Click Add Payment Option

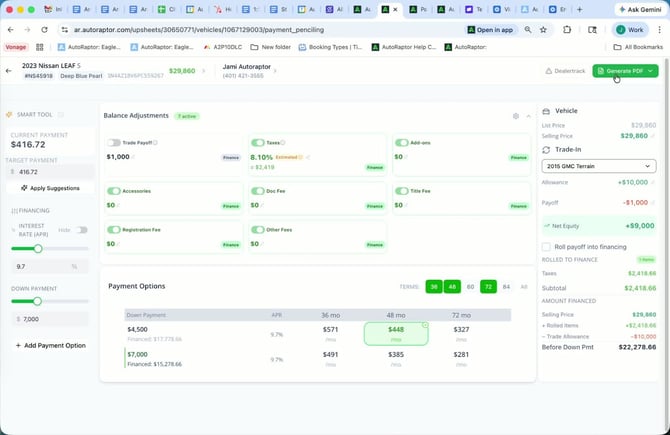tap(50, 345)
